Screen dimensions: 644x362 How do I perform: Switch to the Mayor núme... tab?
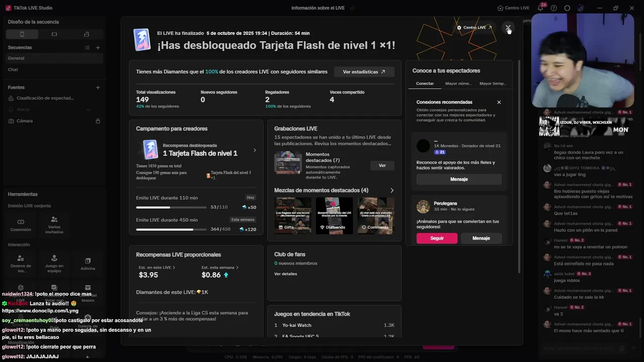coord(458,83)
